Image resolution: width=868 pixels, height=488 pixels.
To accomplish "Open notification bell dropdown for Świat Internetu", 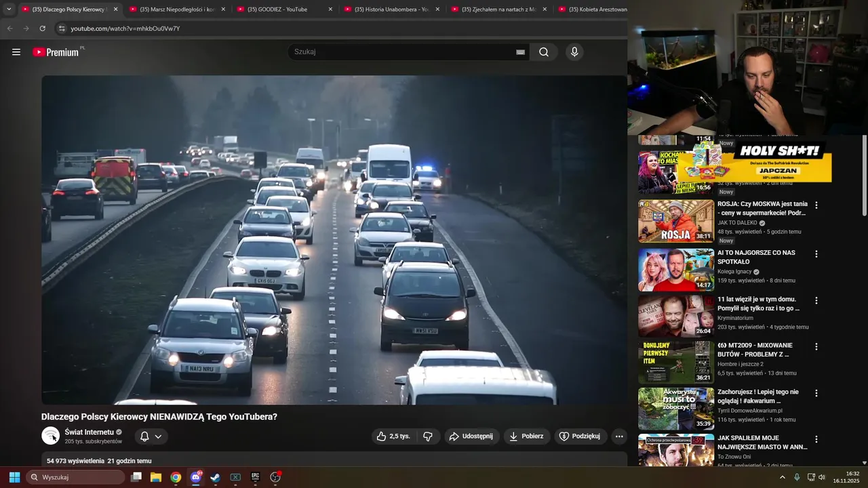I will [151, 436].
